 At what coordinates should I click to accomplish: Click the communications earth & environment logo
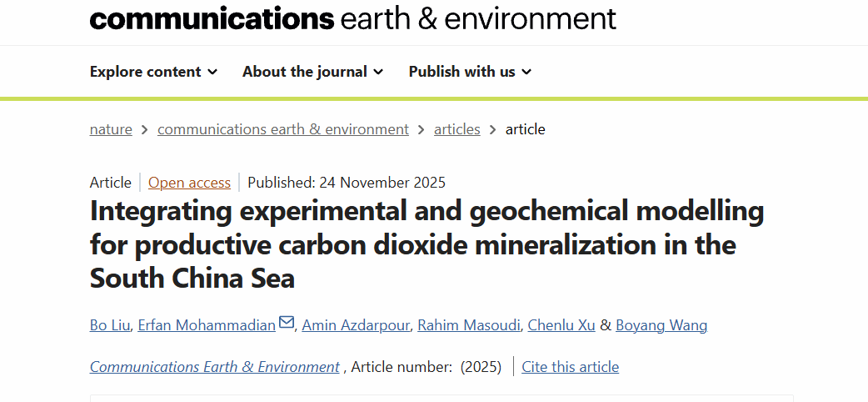pyautogui.click(x=353, y=18)
